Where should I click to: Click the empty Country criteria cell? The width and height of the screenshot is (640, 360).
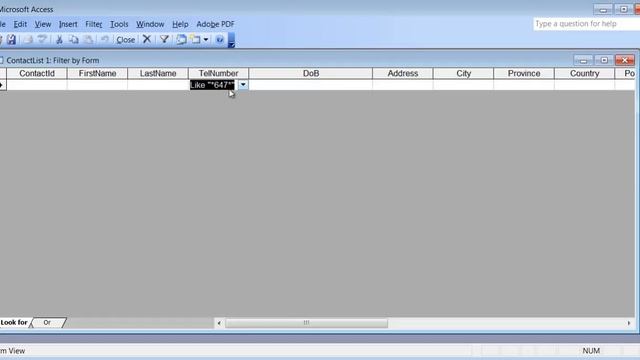(584, 85)
